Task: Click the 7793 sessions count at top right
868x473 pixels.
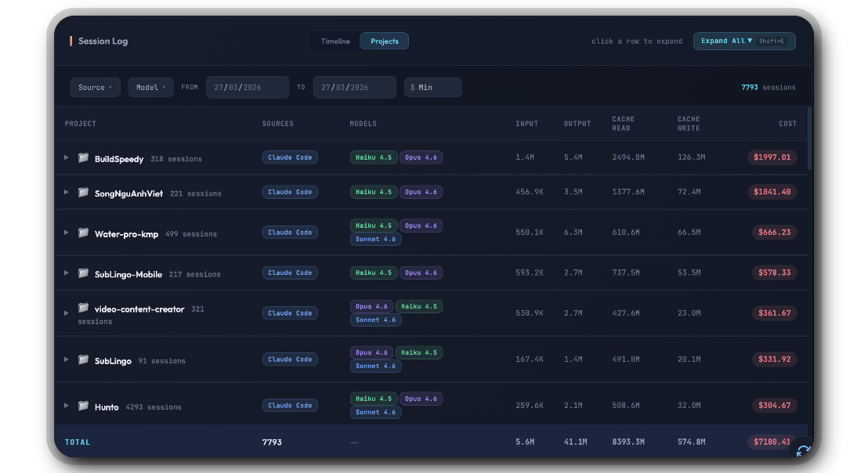Action: [x=769, y=88]
